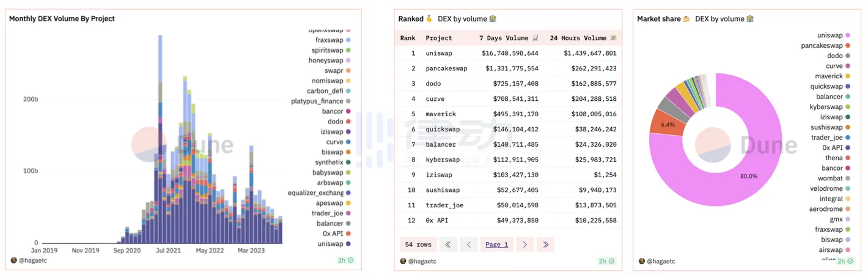Click hagaetc avatar under Monthly DEX Volume chart
The height and width of the screenshot is (280, 868).
click(14, 260)
